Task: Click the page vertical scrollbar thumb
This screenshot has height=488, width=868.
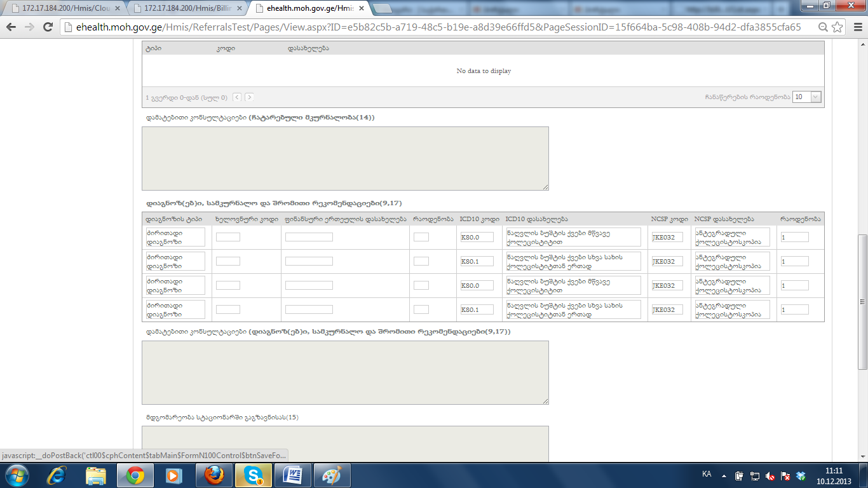Action: click(x=862, y=302)
